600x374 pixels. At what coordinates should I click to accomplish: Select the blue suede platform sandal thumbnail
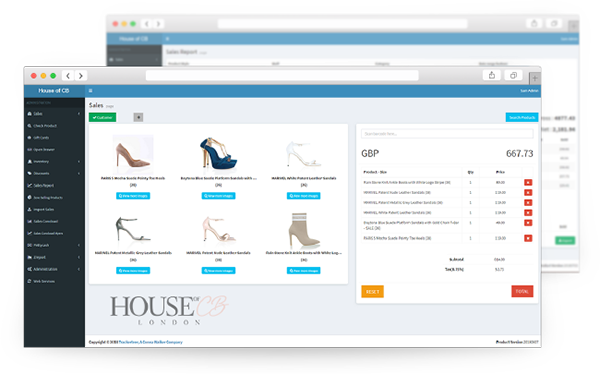(x=218, y=154)
